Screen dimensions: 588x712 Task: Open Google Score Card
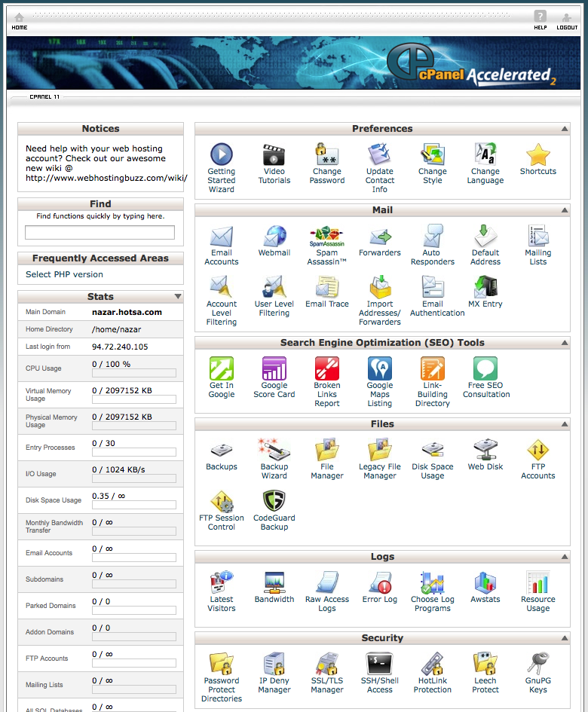[x=274, y=368]
